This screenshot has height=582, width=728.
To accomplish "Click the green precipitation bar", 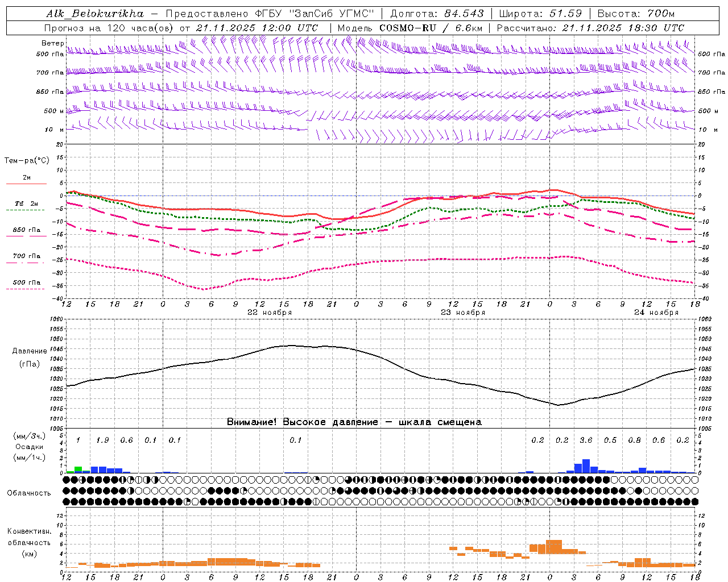I will [78, 469].
